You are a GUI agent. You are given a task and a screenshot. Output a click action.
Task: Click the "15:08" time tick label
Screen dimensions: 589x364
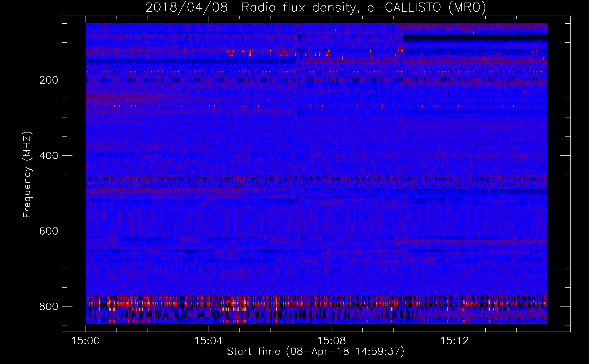(332, 341)
